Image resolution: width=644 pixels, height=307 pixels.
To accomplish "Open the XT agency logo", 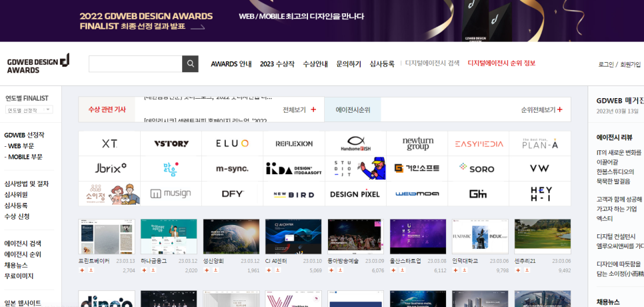I will pos(109,143).
